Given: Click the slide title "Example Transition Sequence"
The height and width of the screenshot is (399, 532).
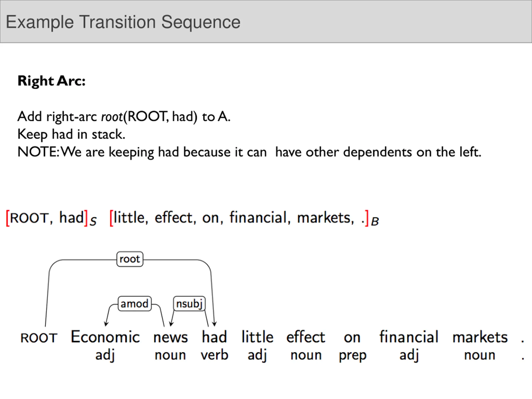Looking at the screenshot, I should 123,22.
